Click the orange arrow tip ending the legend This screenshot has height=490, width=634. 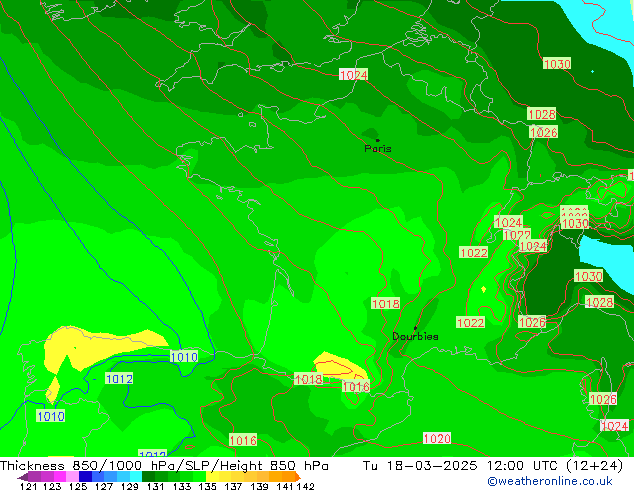[x=298, y=476]
